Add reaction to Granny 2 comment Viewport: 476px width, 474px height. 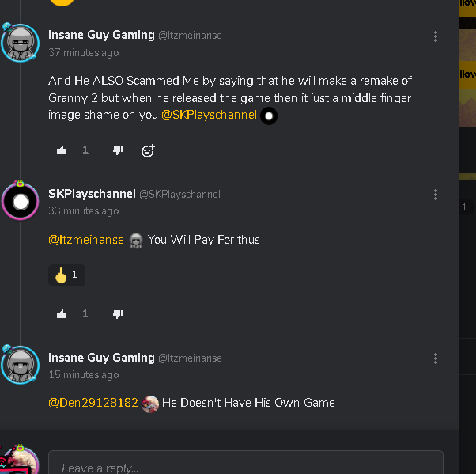click(148, 150)
